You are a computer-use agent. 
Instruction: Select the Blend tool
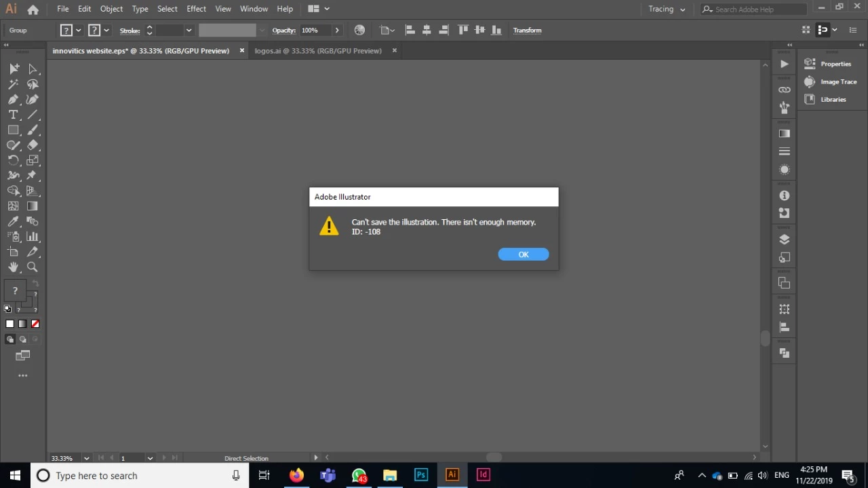[33, 221]
